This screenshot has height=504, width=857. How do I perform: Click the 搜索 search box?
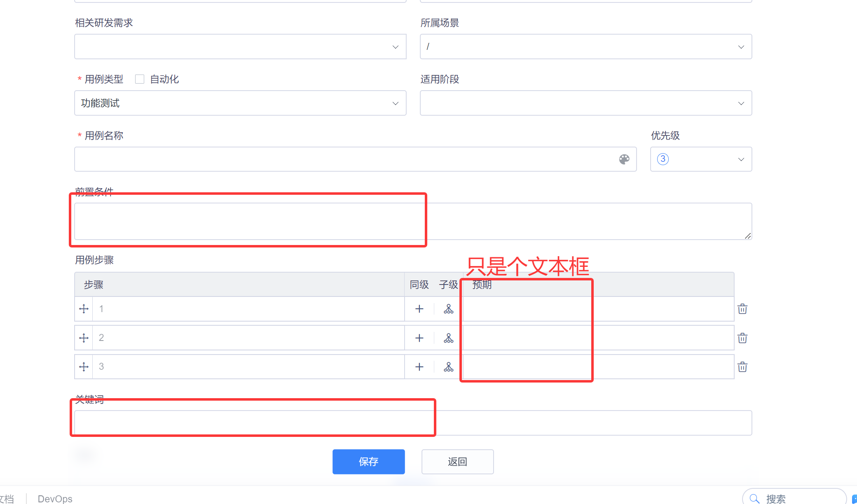(795, 499)
